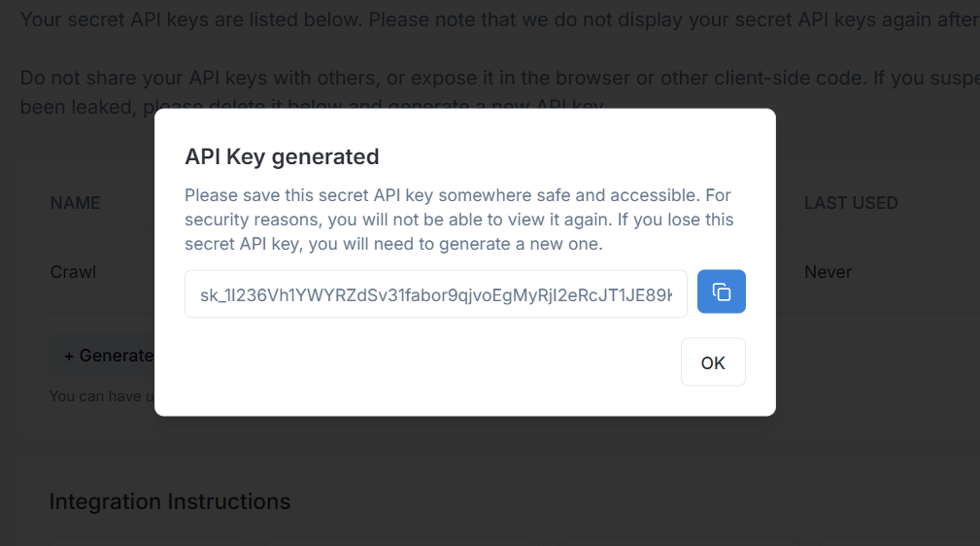Screen dimensions: 980x546
Task: Open the third integration instruction card
Action: [x=679, y=541]
